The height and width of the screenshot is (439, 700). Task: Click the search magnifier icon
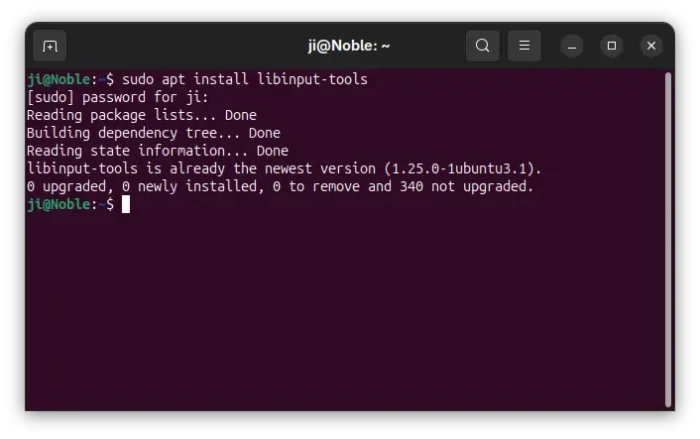(x=482, y=46)
